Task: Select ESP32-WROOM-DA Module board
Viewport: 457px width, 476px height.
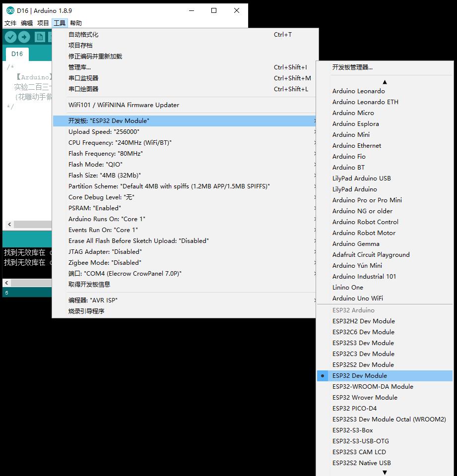Action: tap(385, 387)
